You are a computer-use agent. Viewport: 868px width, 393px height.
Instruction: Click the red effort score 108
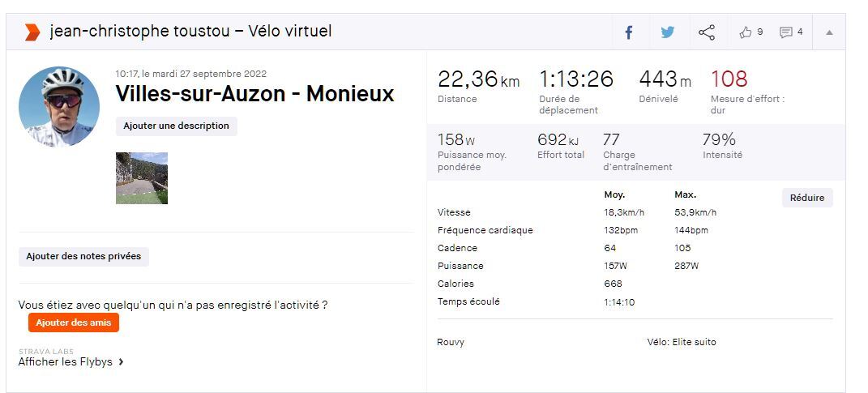pos(729,79)
